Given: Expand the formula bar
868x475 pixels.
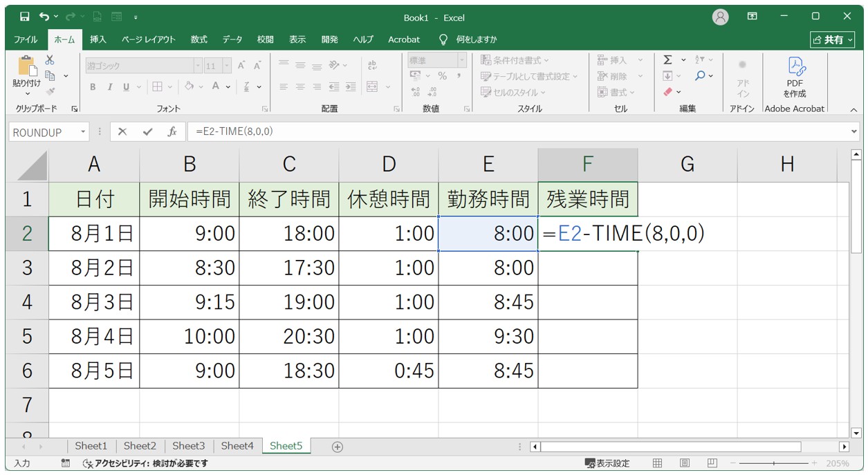Looking at the screenshot, I should [855, 131].
